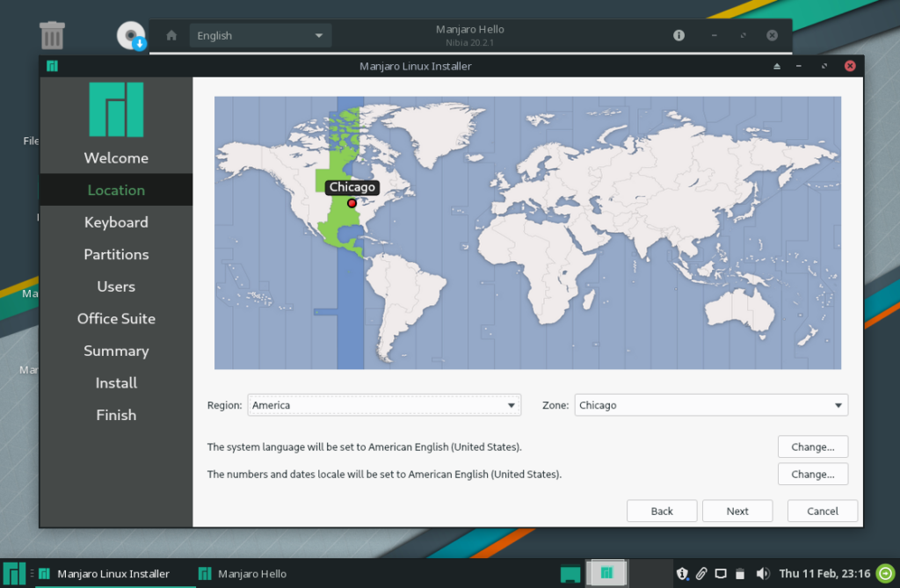Open the Trash icon on the desktop
The width and height of the screenshot is (900, 588).
[52, 35]
